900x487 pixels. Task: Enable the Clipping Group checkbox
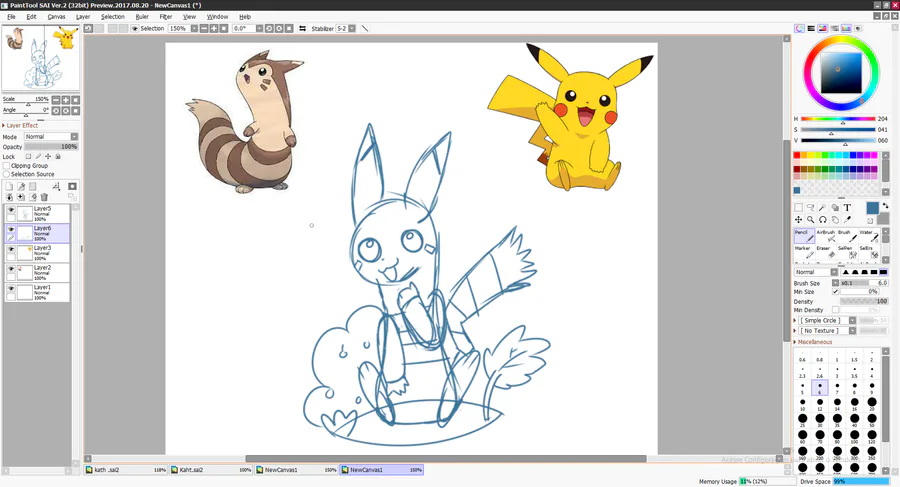[6, 165]
